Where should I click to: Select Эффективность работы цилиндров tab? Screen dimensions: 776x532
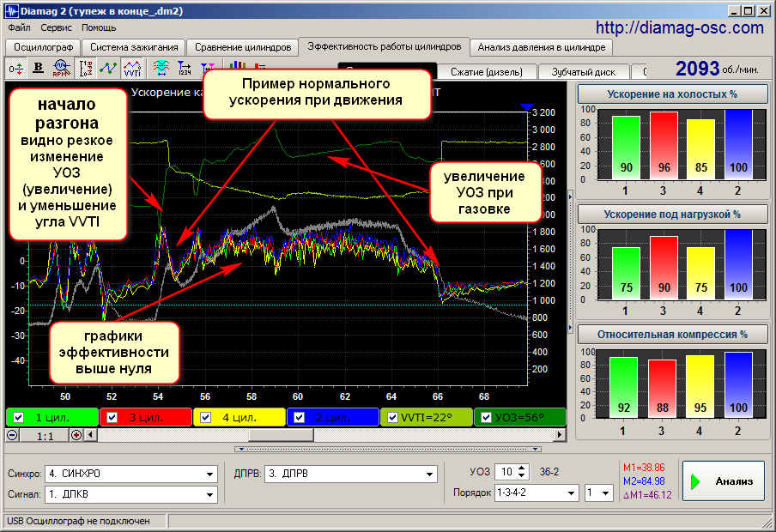pos(385,46)
